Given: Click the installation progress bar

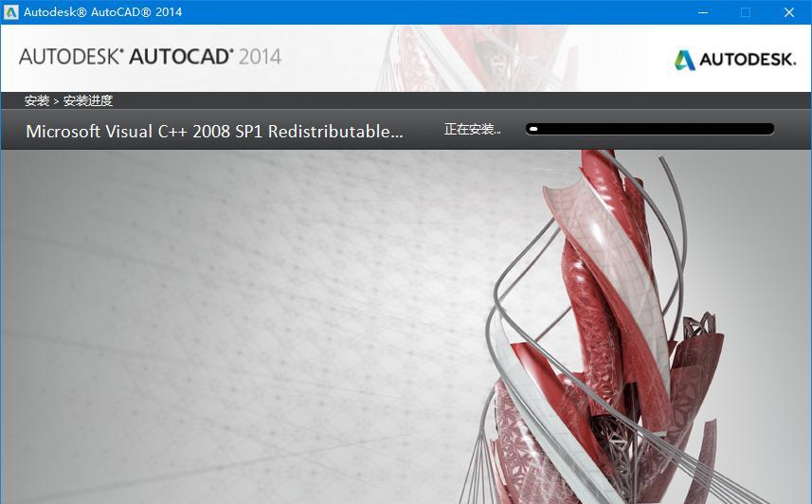Looking at the screenshot, I should (650, 129).
